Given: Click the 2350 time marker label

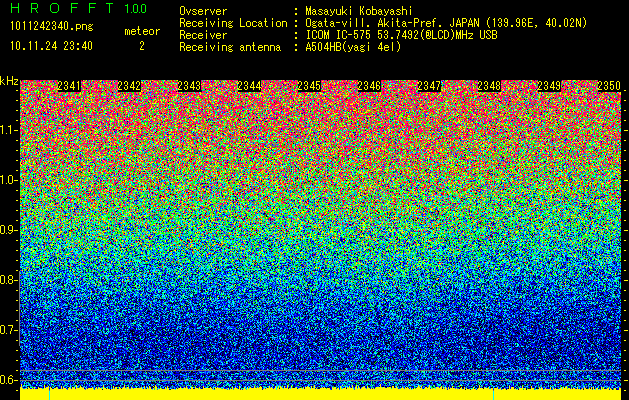Looking at the screenshot, I should (x=609, y=86).
